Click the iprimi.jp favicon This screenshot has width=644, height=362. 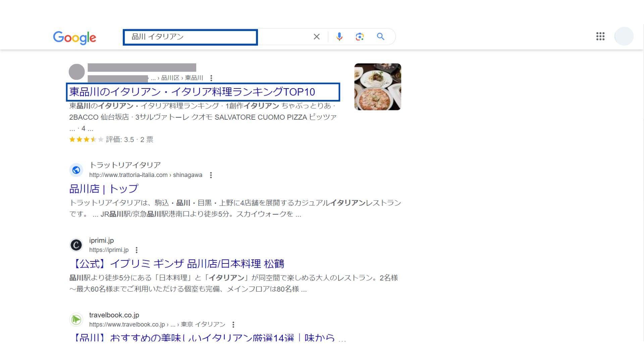tap(76, 245)
